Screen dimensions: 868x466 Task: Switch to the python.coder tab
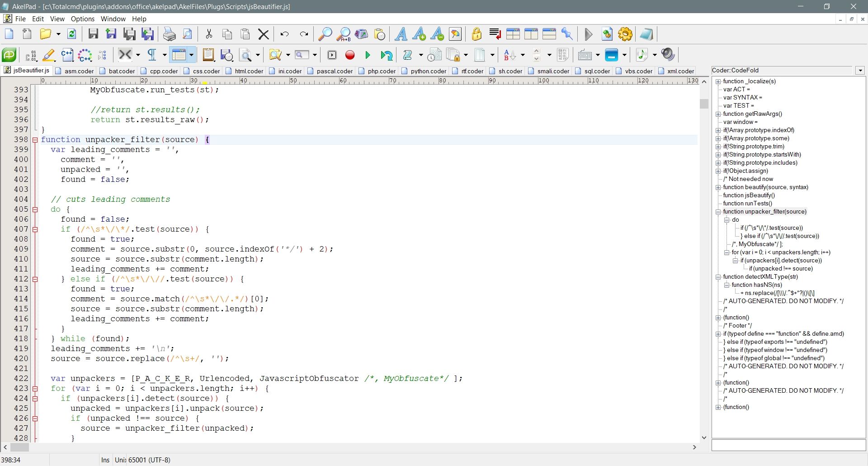[427, 71]
